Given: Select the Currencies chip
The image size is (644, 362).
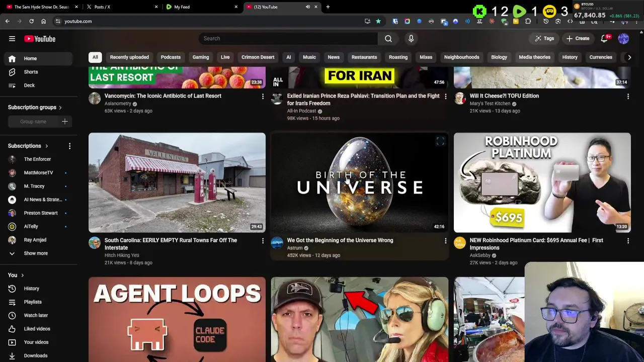Looking at the screenshot, I should 601,57.
